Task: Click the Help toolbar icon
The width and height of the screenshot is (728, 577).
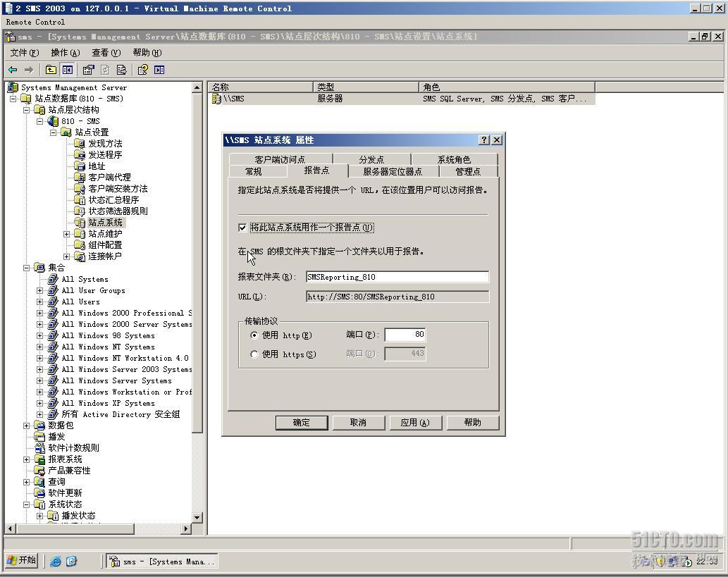Action: 142,70
